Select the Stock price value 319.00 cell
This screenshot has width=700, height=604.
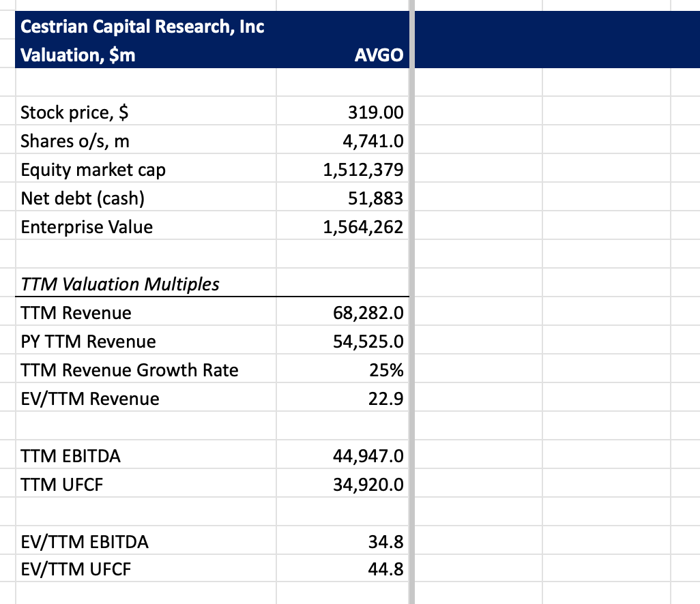(x=342, y=111)
